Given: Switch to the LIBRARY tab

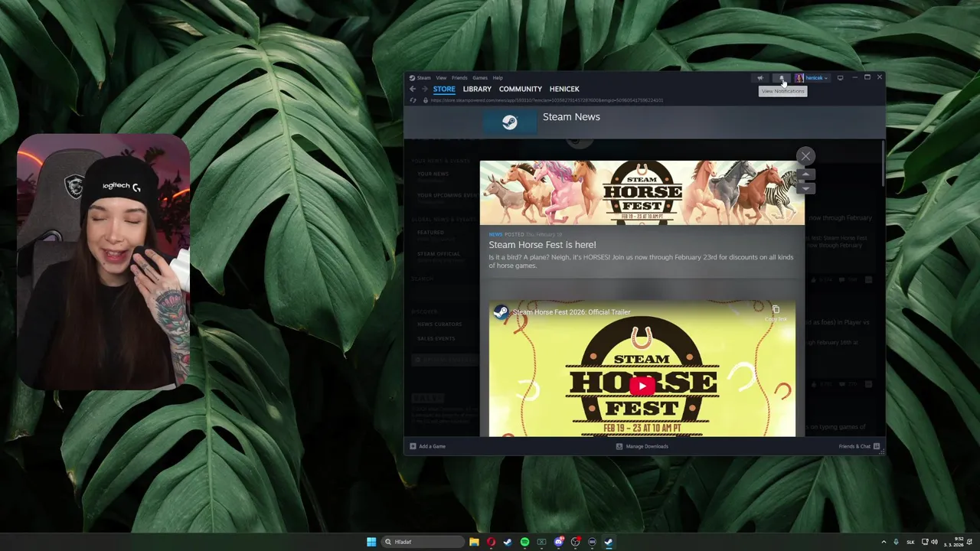Looking at the screenshot, I should coord(477,89).
